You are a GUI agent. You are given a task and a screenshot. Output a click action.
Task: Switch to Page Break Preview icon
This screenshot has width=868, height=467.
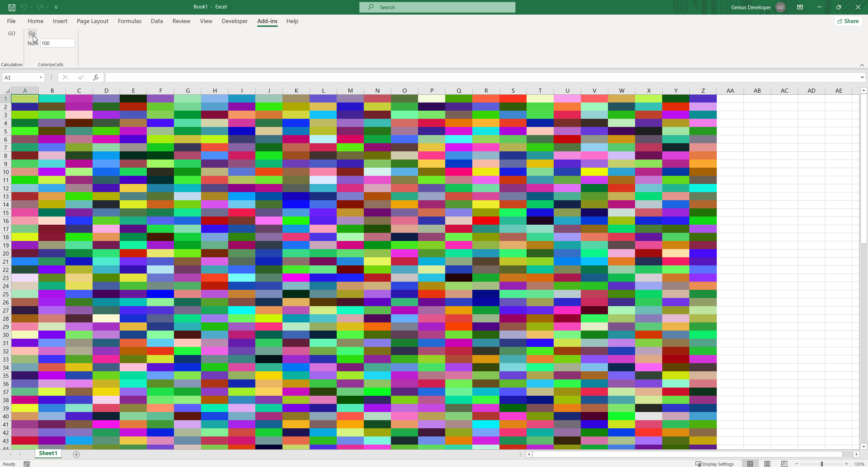click(784, 464)
